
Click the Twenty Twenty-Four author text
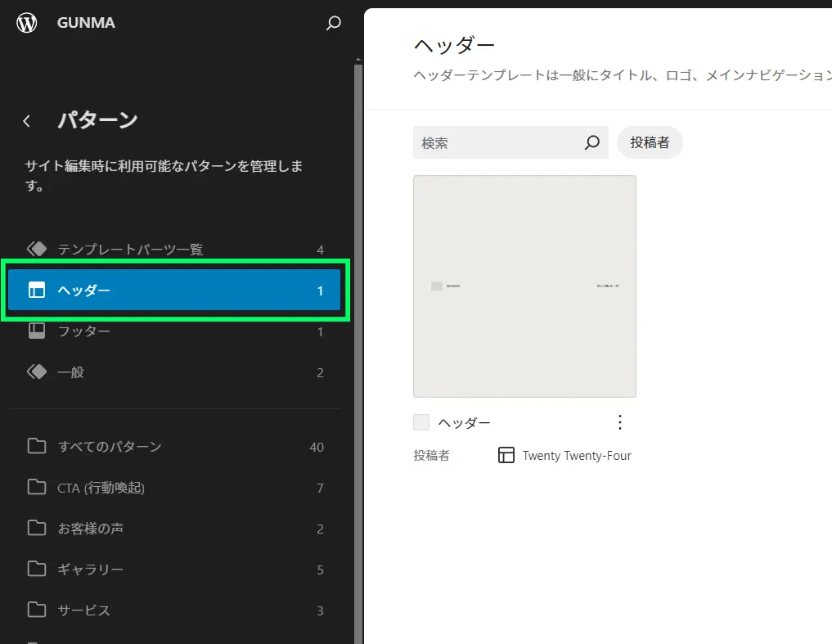pos(577,456)
